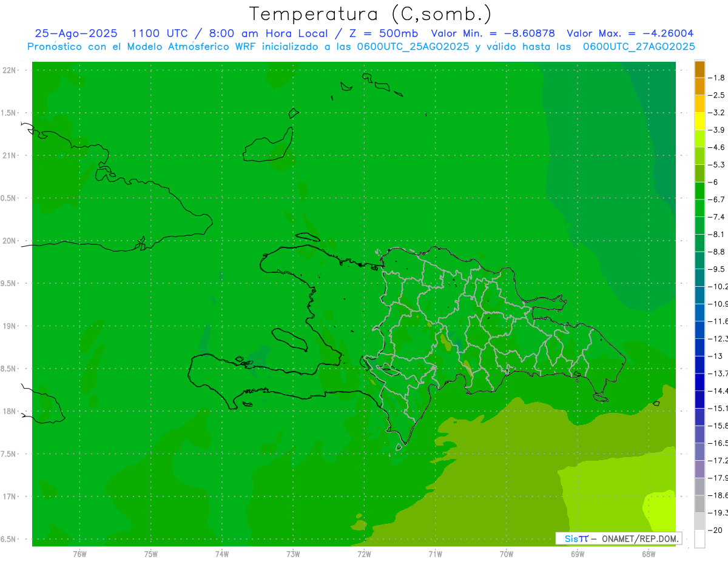The image size is (728, 562).
Task: Pick the yellow swatch between -3.2 and -3.9
Action: coord(699,121)
